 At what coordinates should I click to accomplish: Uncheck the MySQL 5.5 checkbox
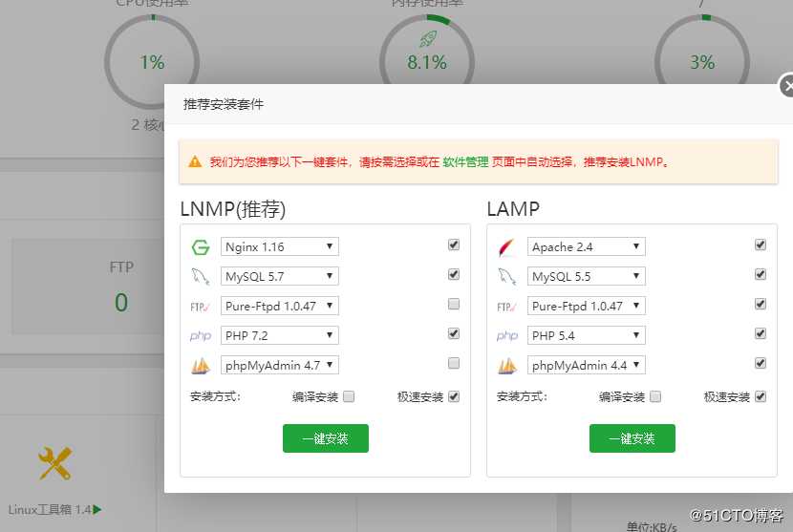[761, 274]
